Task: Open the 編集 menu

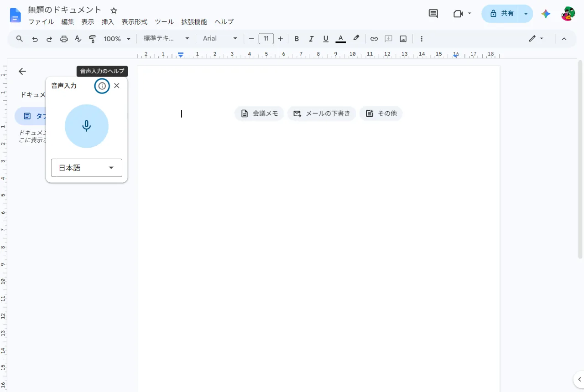Action: 68,22
